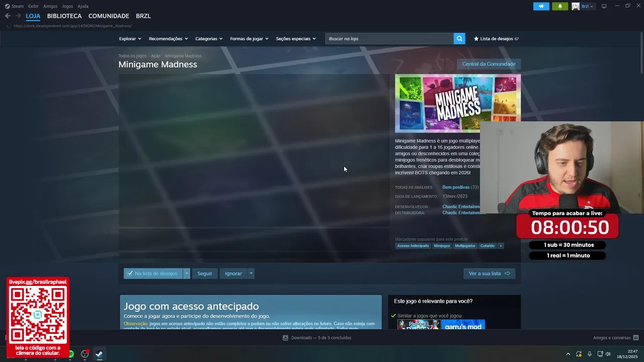
Task: Click the Central da Comunidade button
Action: point(489,64)
